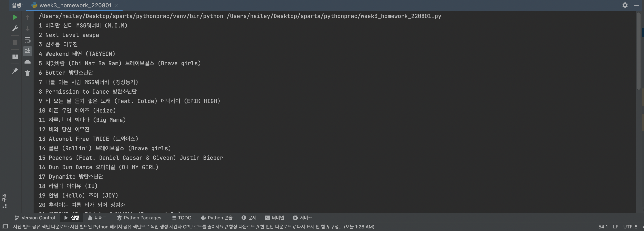
Task: Toggle scroll to end of output
Action: (x=28, y=51)
